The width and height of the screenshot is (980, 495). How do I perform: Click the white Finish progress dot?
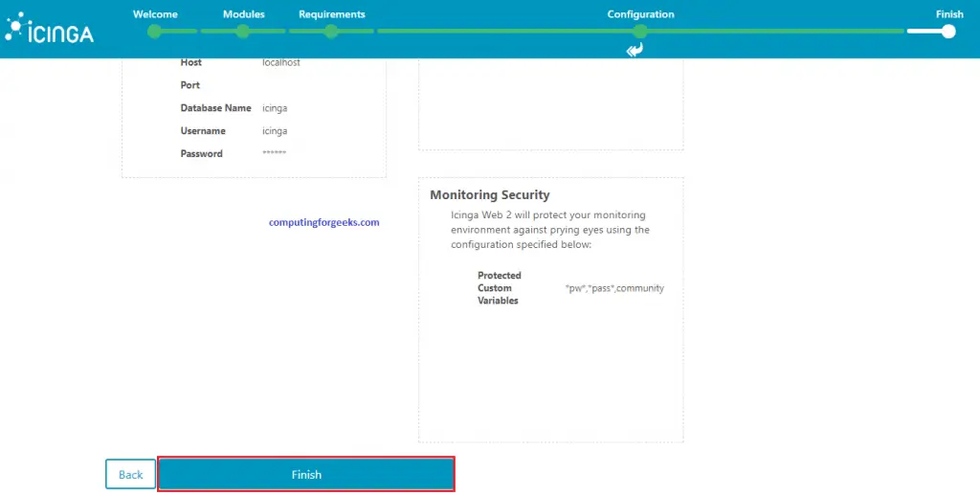pyautogui.click(x=948, y=32)
